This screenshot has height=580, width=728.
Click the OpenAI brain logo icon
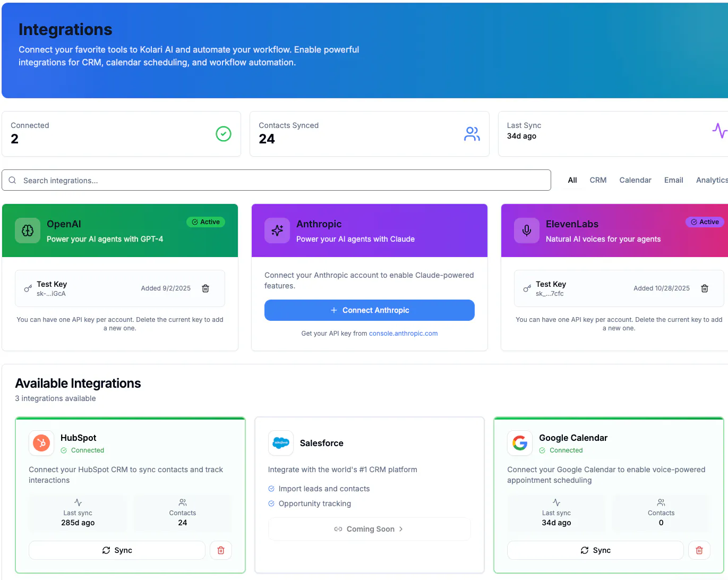pos(28,231)
